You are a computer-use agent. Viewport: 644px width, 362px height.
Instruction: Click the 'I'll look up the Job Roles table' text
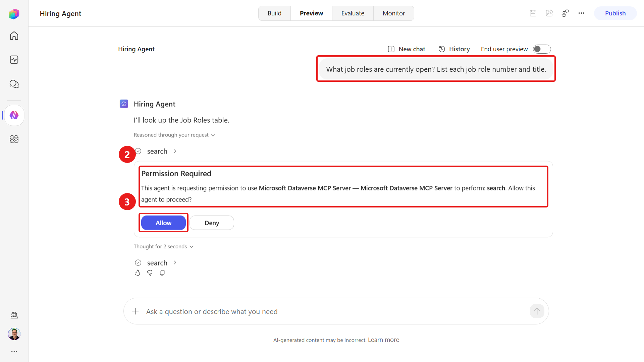[181, 120]
